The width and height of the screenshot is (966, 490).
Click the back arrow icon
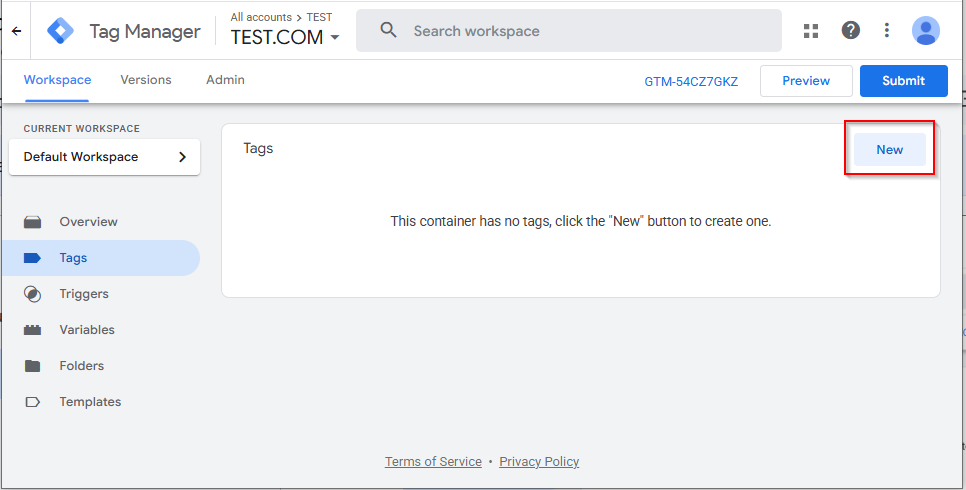click(x=17, y=31)
